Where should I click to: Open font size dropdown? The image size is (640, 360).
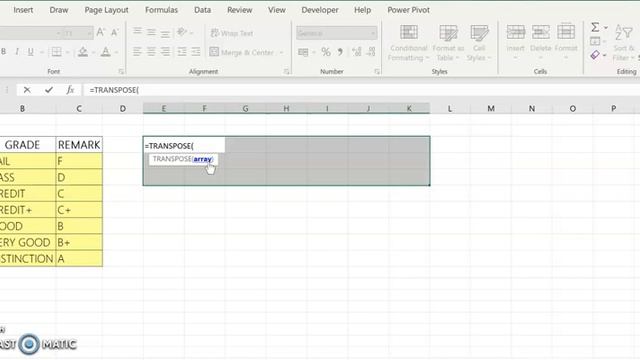pyautogui.click(x=89, y=33)
